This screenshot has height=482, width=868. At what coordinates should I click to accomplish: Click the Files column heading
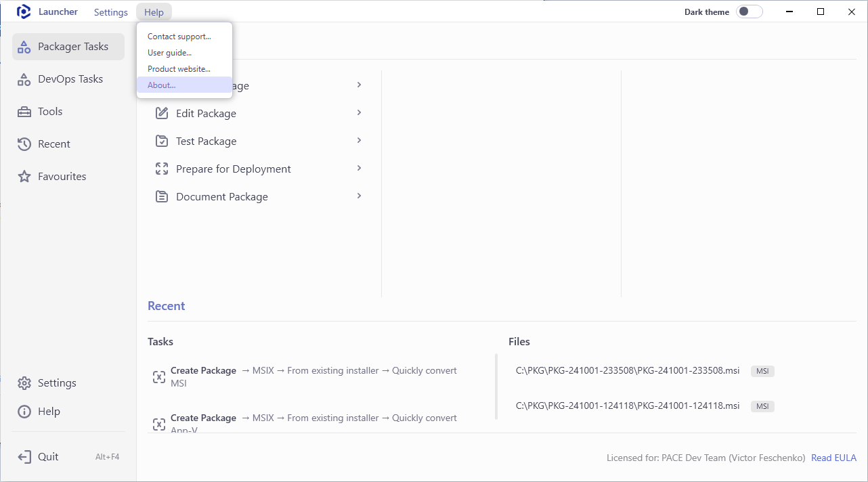coord(519,342)
